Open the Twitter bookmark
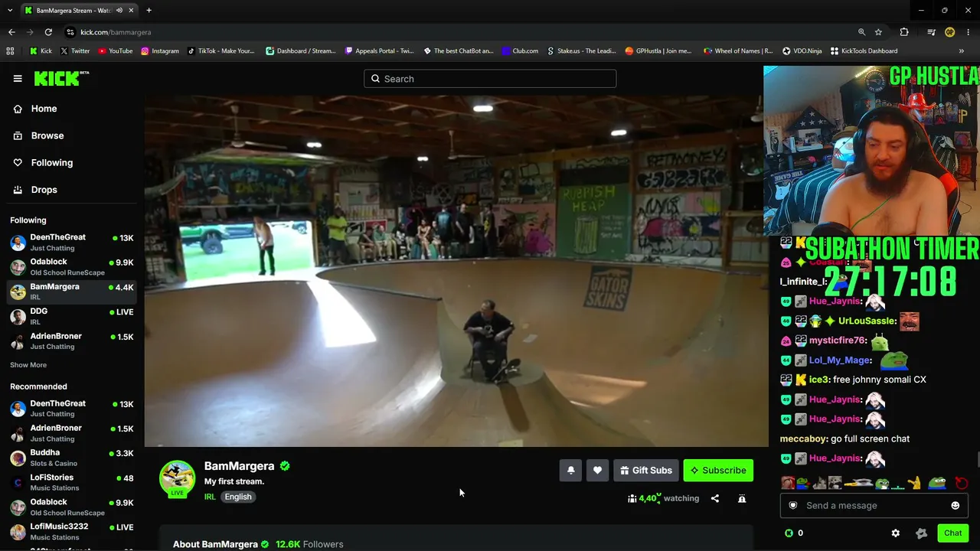Image resolution: width=980 pixels, height=551 pixels. (x=74, y=51)
